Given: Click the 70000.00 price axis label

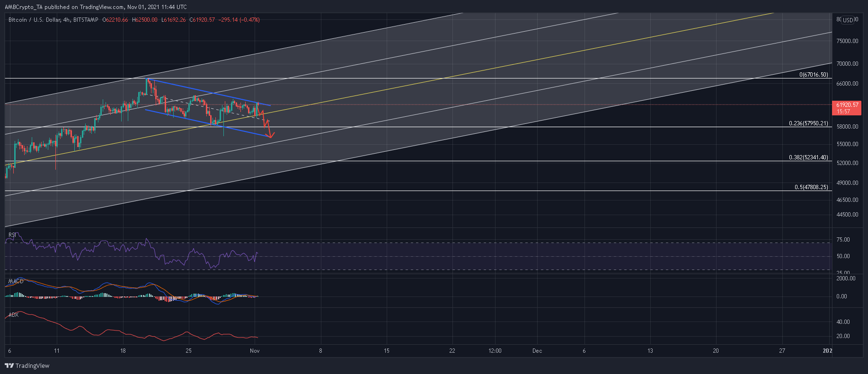Looking at the screenshot, I should (847, 64).
